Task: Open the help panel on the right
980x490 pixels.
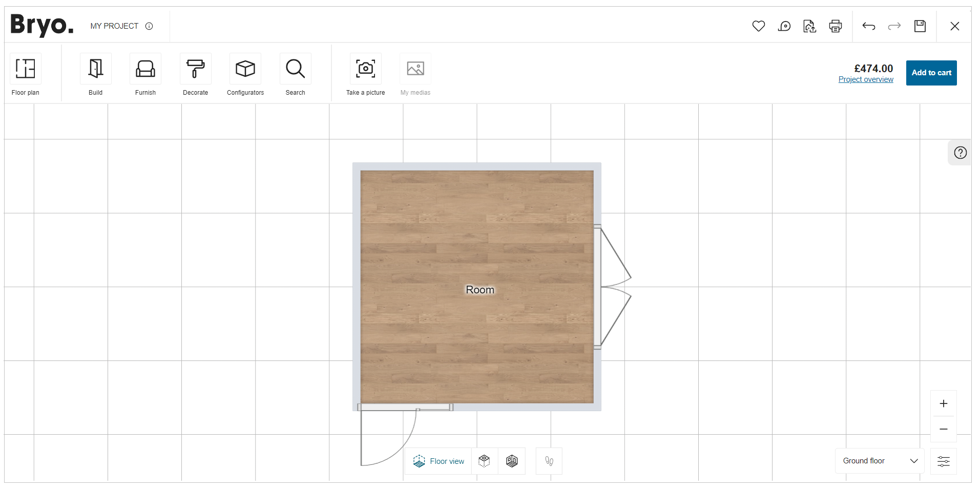Action: click(x=960, y=152)
